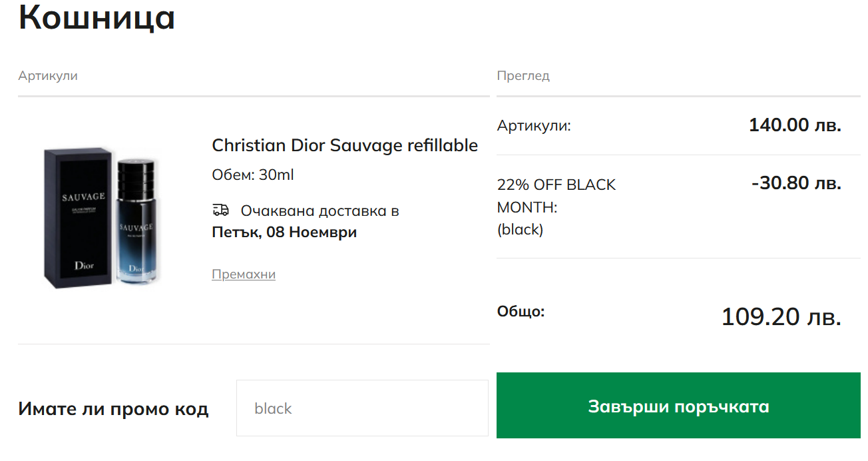Image resolution: width=868 pixels, height=461 pixels.
Task: Open the Christian Dior Sauvage refillable title
Action: 345,145
